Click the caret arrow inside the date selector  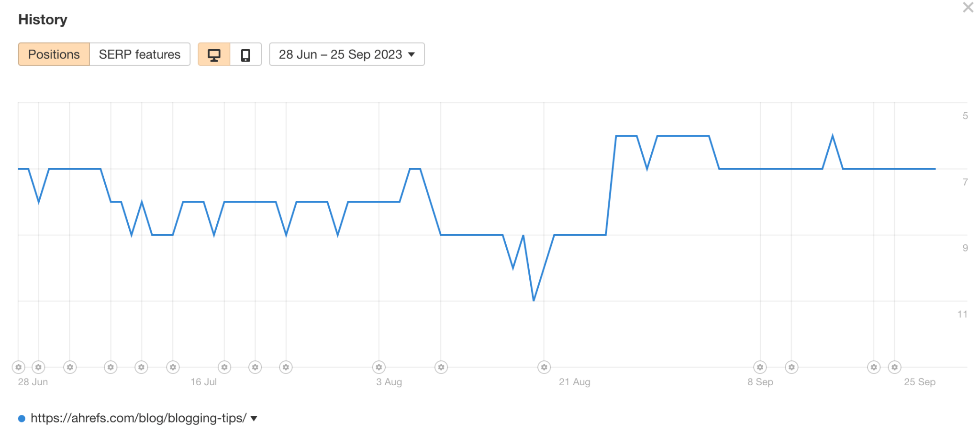point(412,55)
